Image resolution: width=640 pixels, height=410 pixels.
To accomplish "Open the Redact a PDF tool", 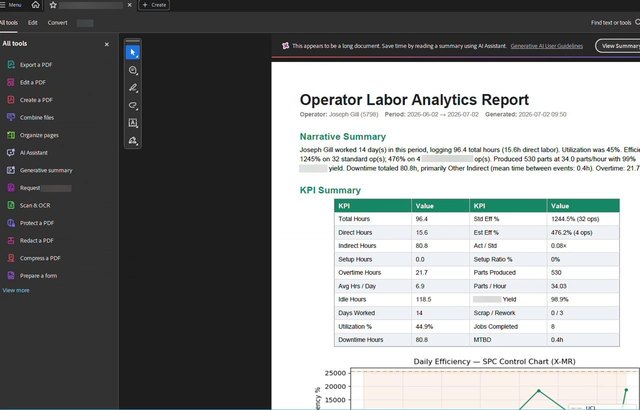I will click(30, 240).
